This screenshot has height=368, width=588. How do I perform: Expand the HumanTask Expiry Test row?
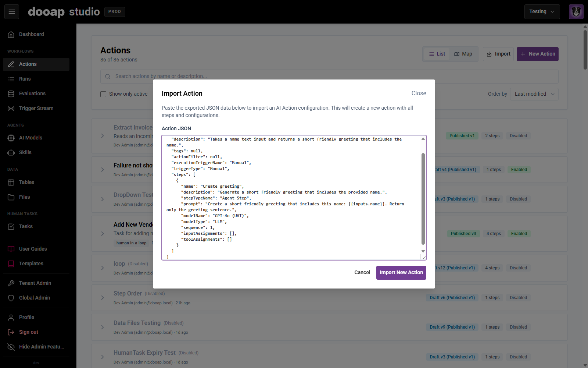pos(103,357)
